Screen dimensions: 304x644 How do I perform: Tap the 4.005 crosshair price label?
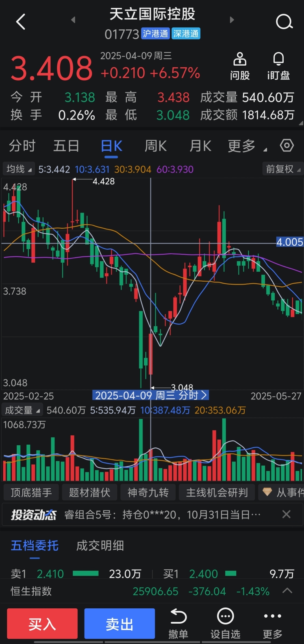click(290, 242)
